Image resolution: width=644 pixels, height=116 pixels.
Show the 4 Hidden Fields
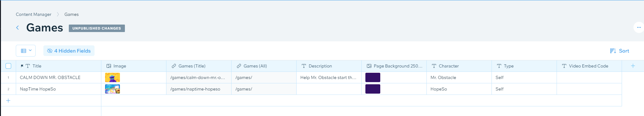click(69, 51)
